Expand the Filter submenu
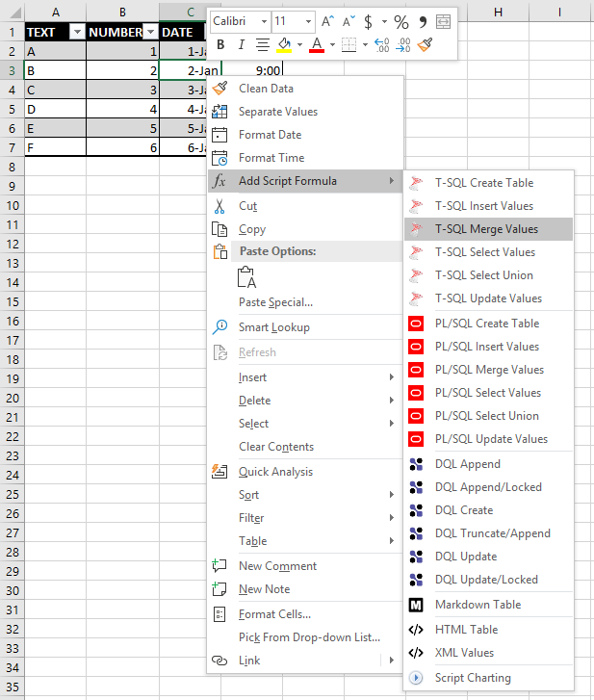This screenshot has height=700, width=594. (305, 518)
